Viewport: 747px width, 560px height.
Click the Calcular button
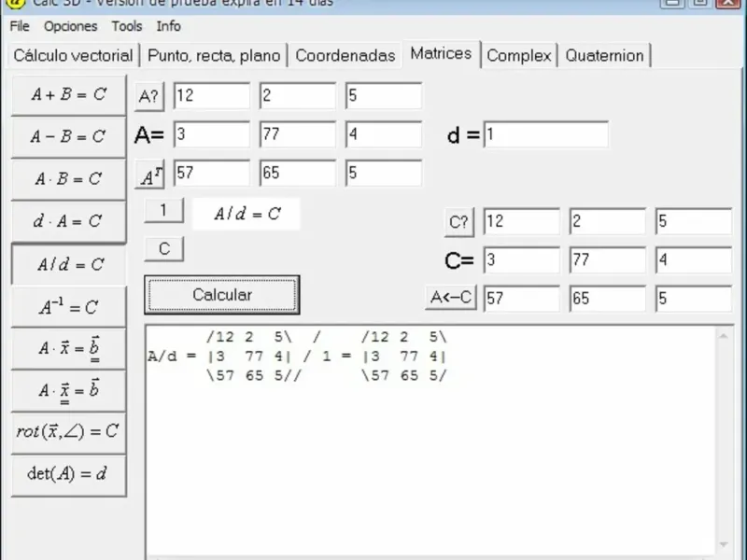[222, 295]
